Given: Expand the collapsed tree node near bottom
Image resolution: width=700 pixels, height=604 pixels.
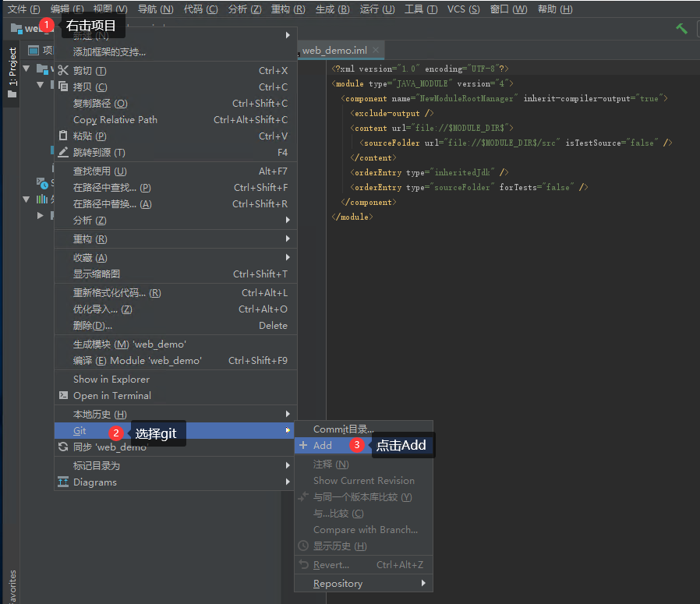Looking at the screenshot, I should (41, 215).
